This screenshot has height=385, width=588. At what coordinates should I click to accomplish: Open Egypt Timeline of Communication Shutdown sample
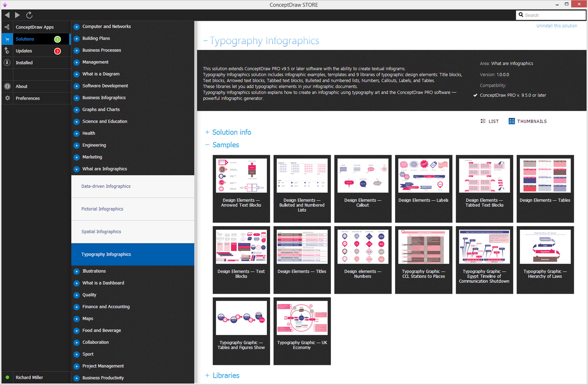485,260
